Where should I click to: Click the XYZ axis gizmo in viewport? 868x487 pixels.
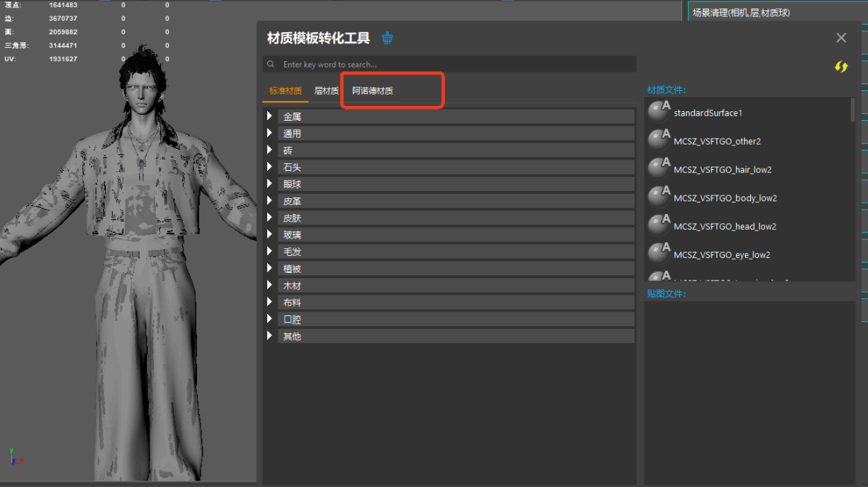point(15,456)
